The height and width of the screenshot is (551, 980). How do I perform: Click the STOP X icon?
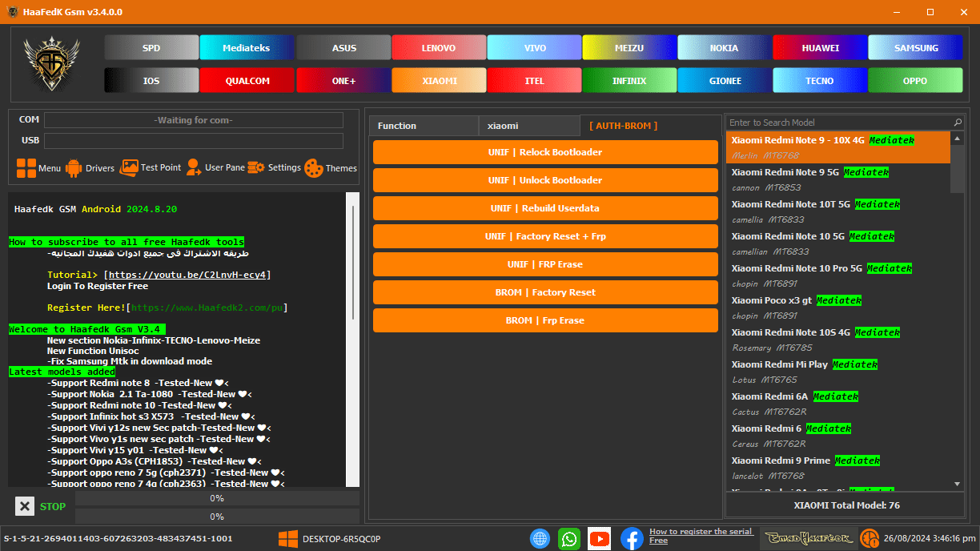point(25,506)
